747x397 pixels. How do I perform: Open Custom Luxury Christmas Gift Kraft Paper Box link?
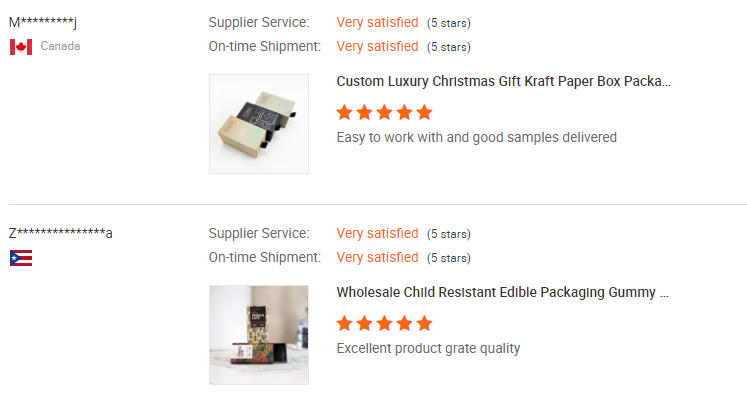(x=504, y=81)
